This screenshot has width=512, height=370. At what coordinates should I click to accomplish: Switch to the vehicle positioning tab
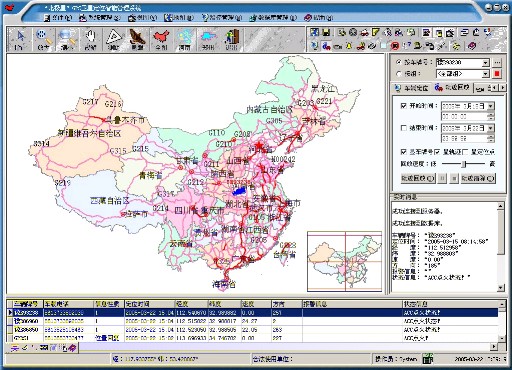point(411,88)
